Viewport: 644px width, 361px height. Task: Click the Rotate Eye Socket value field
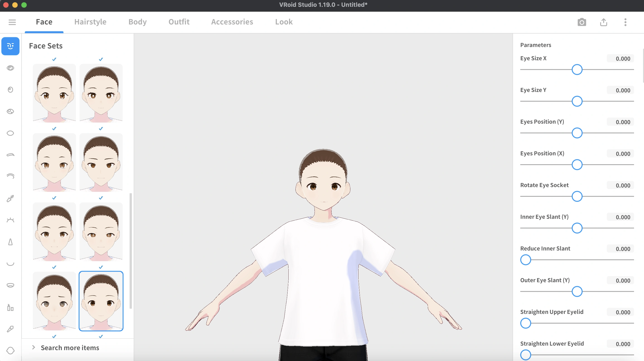click(x=620, y=185)
